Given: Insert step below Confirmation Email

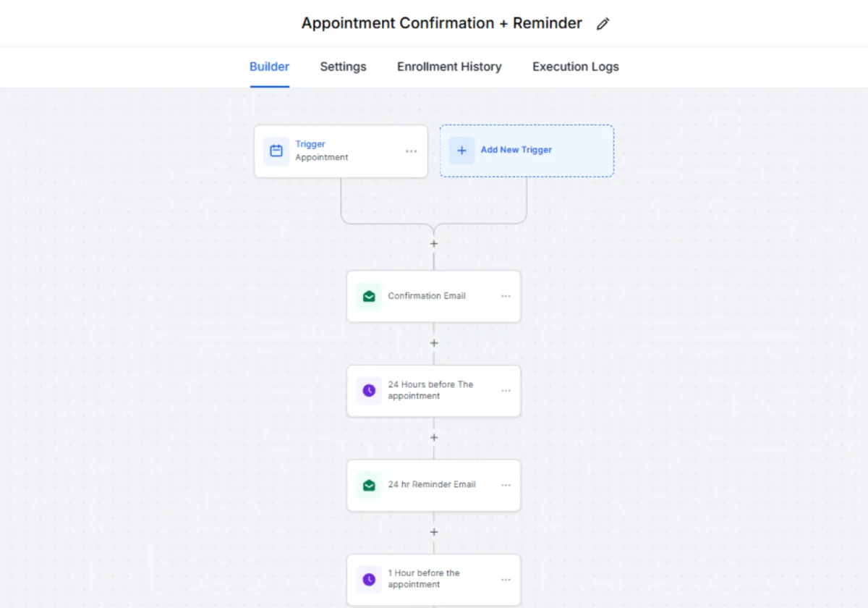Looking at the screenshot, I should [434, 343].
